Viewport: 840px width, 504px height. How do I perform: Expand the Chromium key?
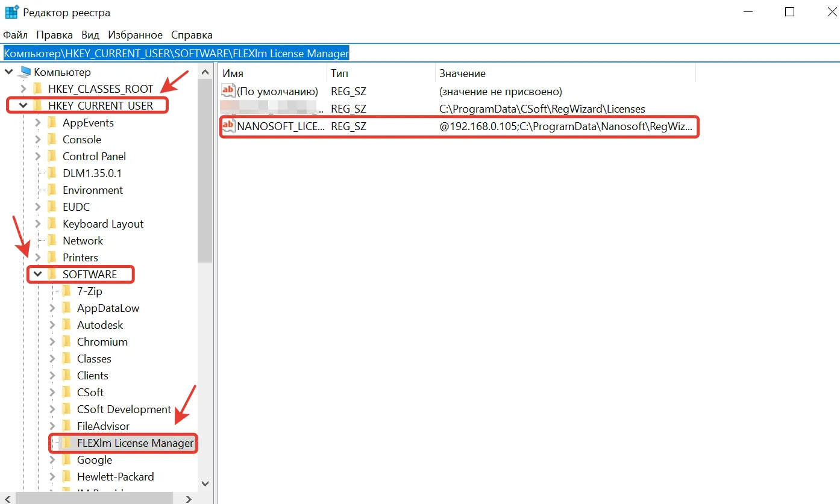(x=52, y=342)
